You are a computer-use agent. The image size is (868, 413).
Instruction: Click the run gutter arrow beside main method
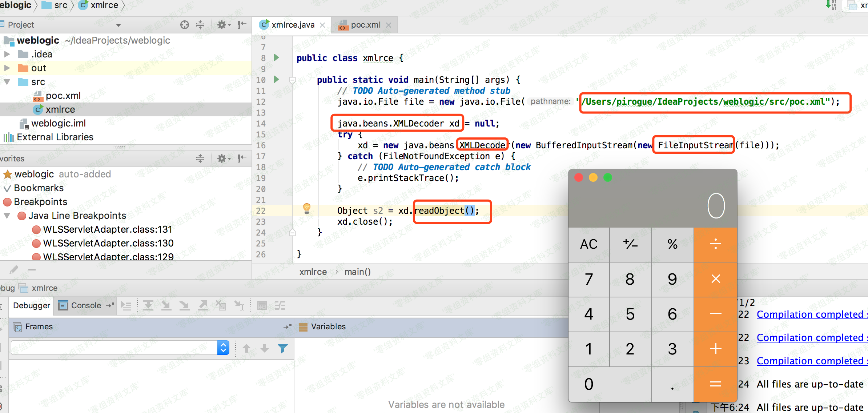pos(277,79)
